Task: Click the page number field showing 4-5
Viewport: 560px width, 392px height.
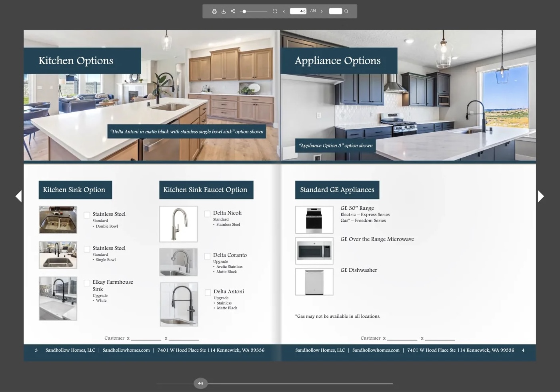Action: coord(298,11)
